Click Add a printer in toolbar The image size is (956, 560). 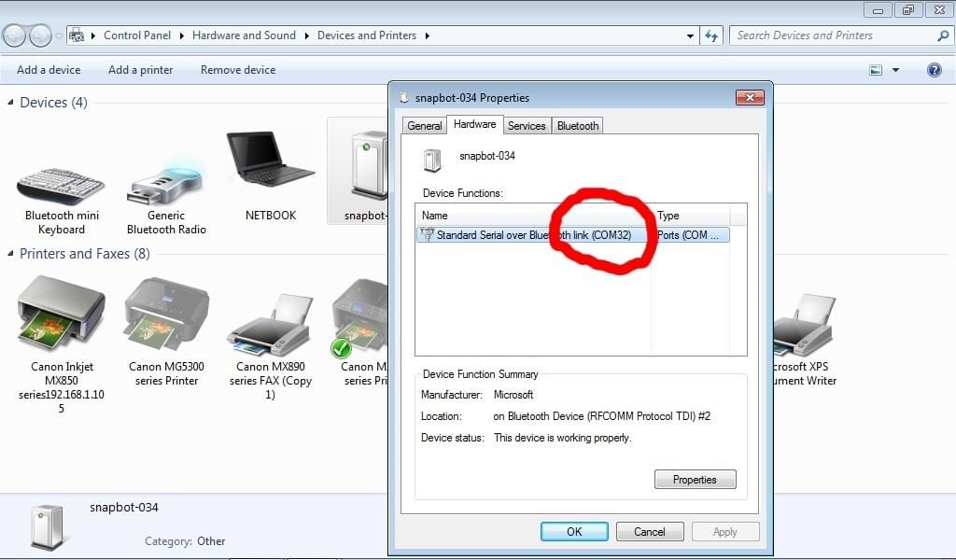[x=140, y=70]
